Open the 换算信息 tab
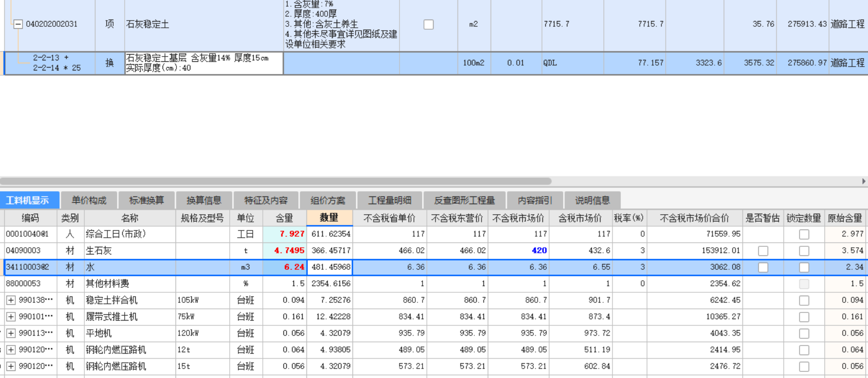 click(204, 200)
